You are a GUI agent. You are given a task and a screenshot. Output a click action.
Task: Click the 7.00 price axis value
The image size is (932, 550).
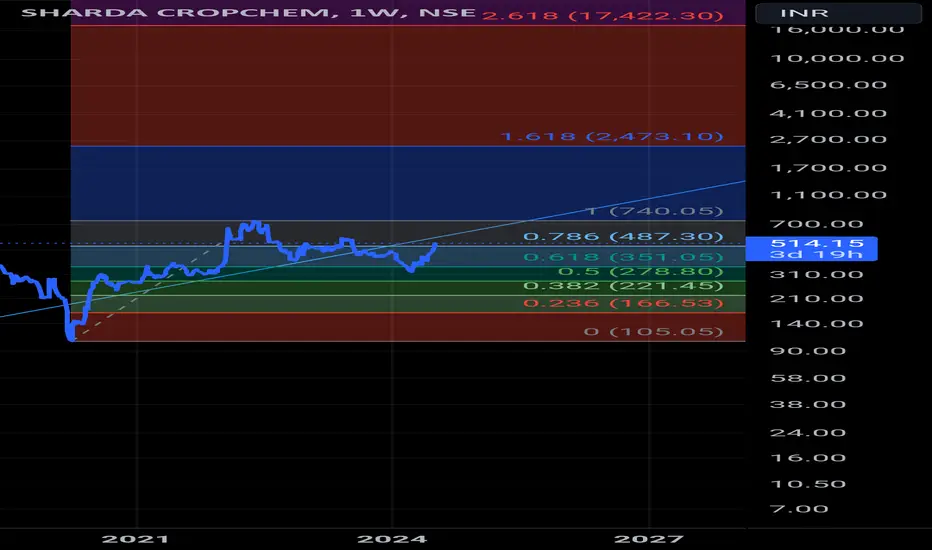tap(799, 509)
